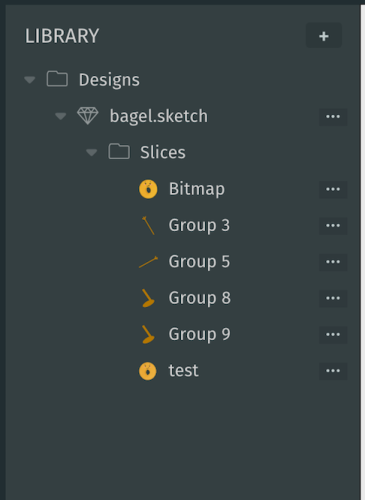Open more options for bagel.sketch

click(333, 117)
